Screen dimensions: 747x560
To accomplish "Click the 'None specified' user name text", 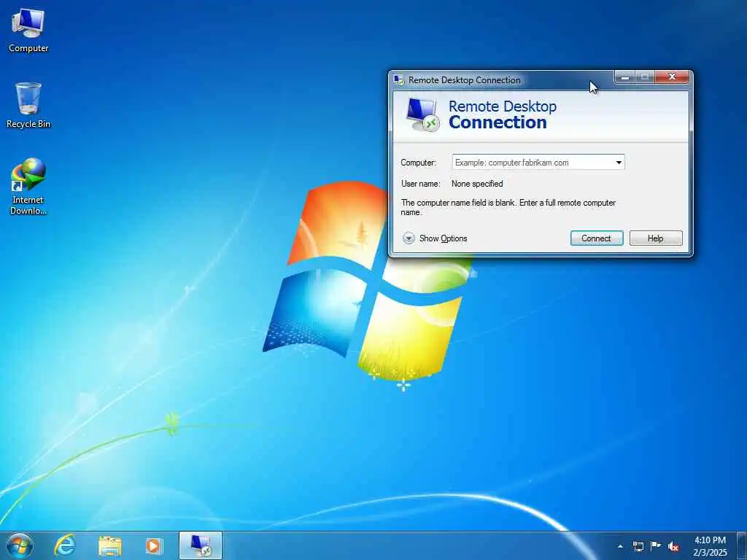I will click(x=477, y=183).
